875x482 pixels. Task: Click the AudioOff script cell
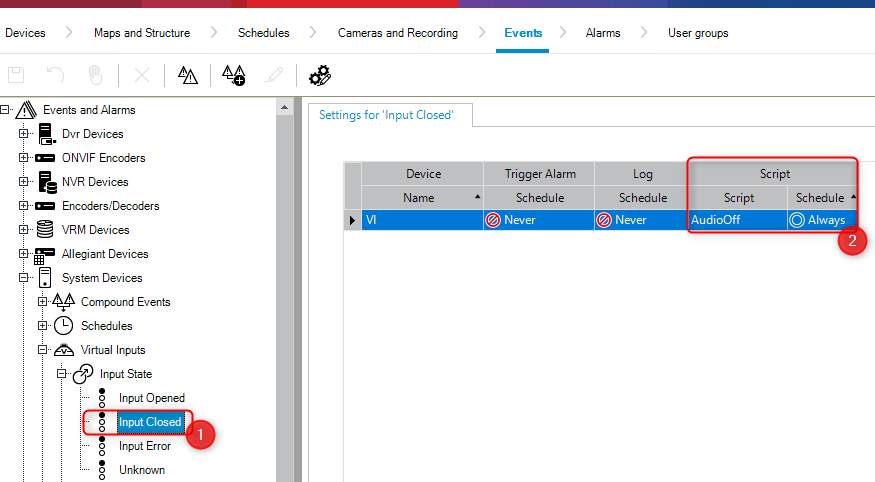point(735,220)
